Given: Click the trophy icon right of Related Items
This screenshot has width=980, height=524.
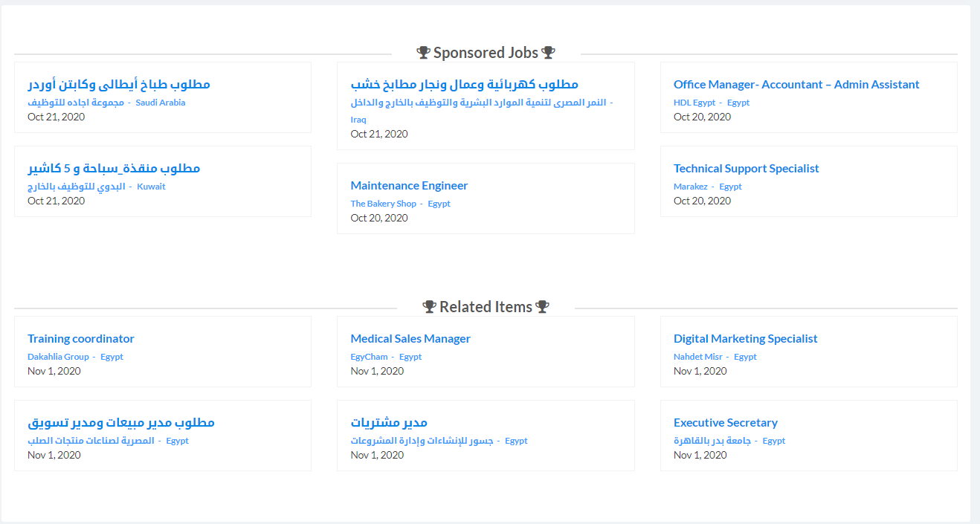Looking at the screenshot, I should [x=542, y=307].
